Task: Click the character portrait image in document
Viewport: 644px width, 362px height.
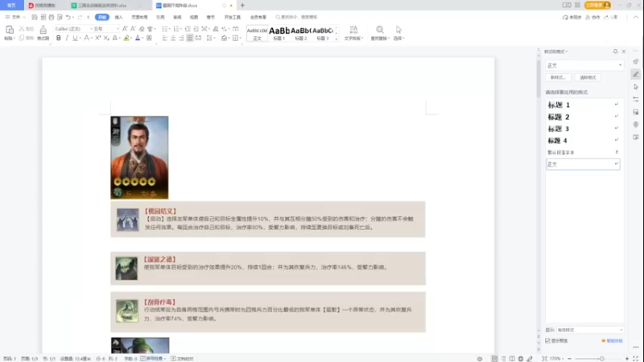Action: [x=139, y=158]
